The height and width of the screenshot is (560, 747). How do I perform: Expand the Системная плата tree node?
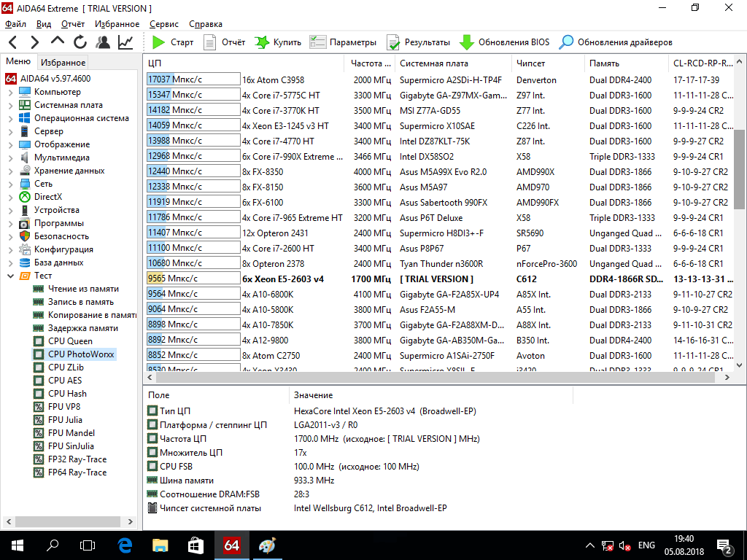point(10,105)
